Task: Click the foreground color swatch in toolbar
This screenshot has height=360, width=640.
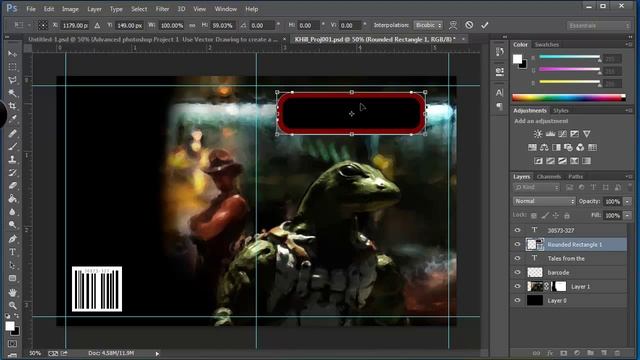Action: tap(9, 326)
